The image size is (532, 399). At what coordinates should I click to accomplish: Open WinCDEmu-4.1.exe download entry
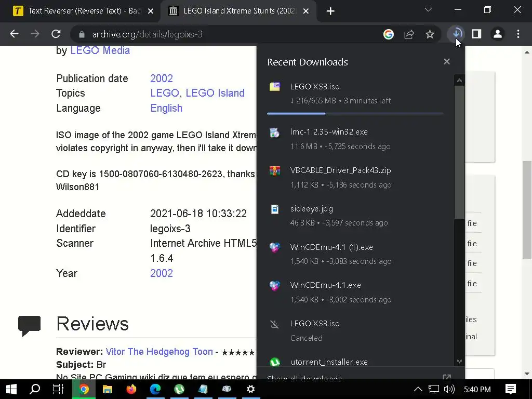tap(355, 292)
